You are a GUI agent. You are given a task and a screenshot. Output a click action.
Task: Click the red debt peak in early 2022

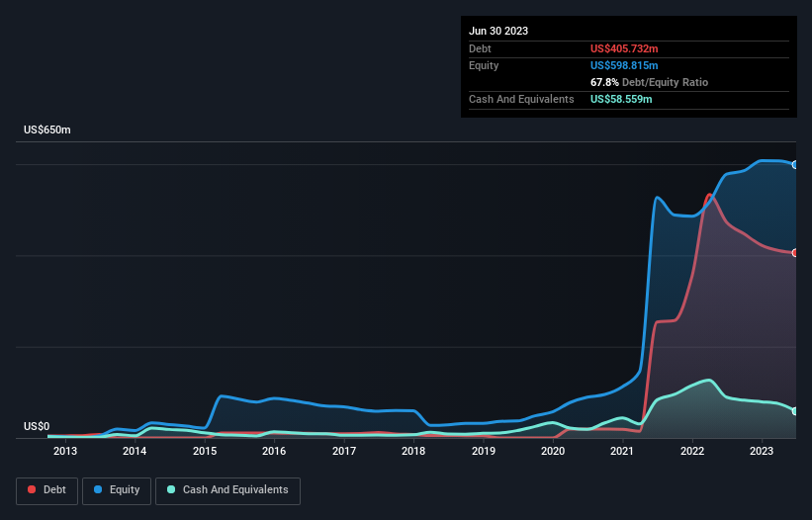click(709, 195)
